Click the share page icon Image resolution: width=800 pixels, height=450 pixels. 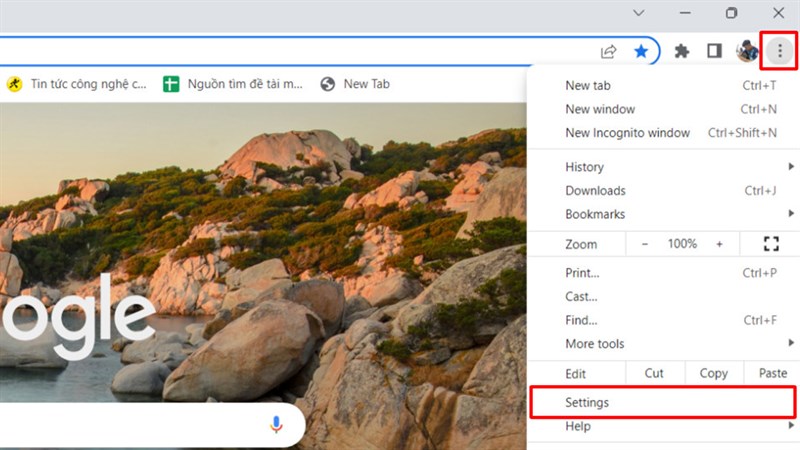click(x=608, y=51)
